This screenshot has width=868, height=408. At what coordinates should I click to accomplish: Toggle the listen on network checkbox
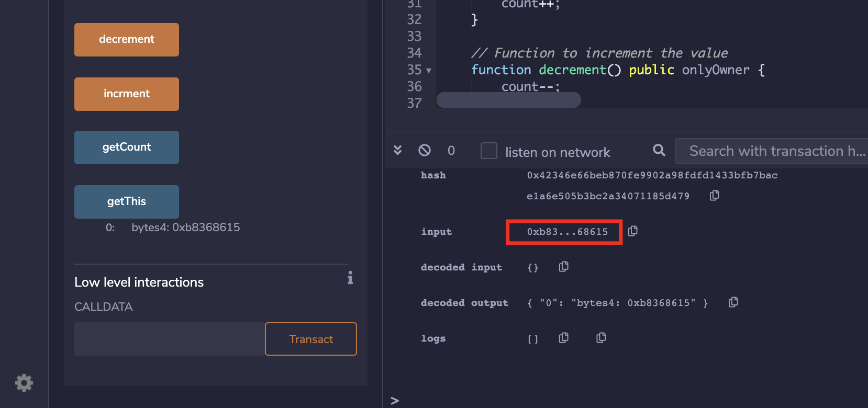(x=489, y=151)
